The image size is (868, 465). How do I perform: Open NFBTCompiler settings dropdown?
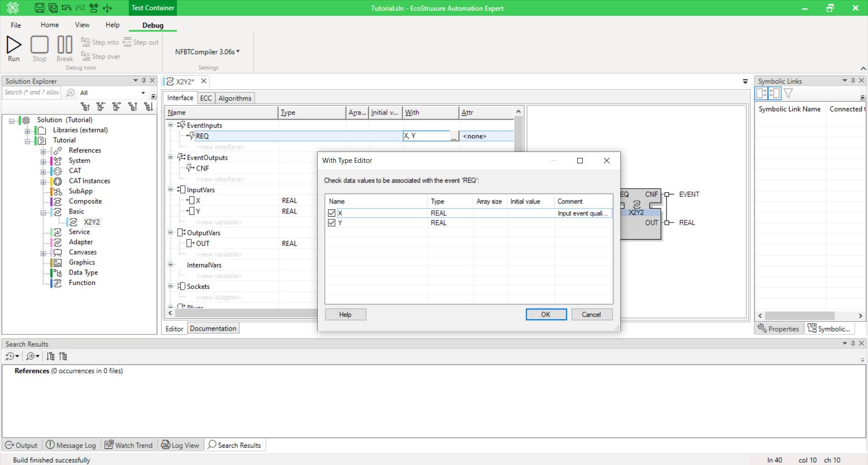click(208, 52)
